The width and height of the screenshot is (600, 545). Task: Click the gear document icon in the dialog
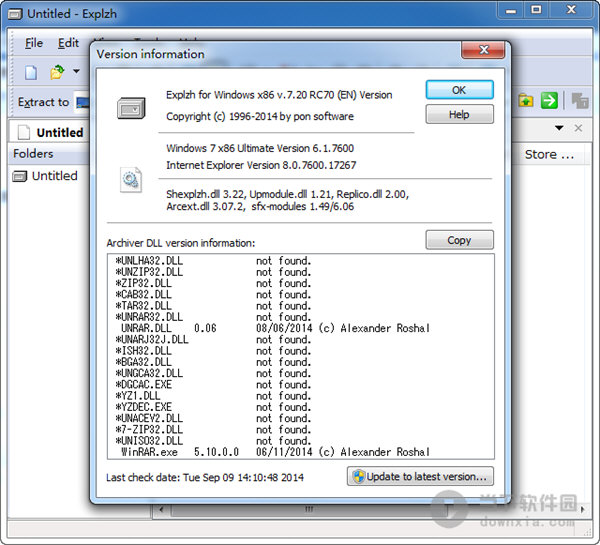coord(130,179)
